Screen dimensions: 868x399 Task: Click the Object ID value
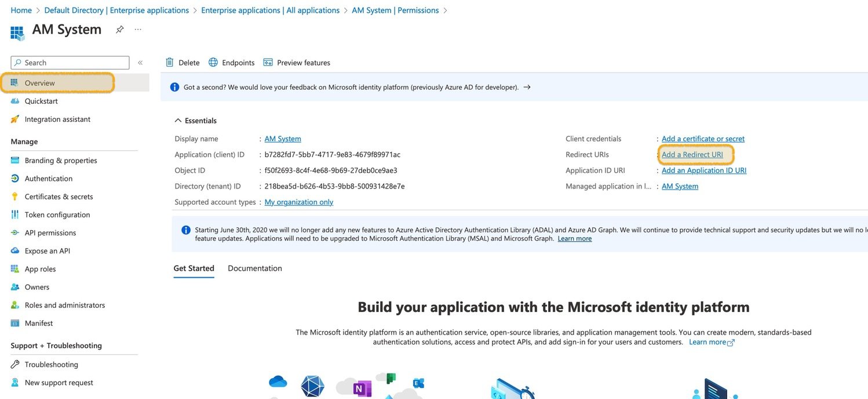331,170
